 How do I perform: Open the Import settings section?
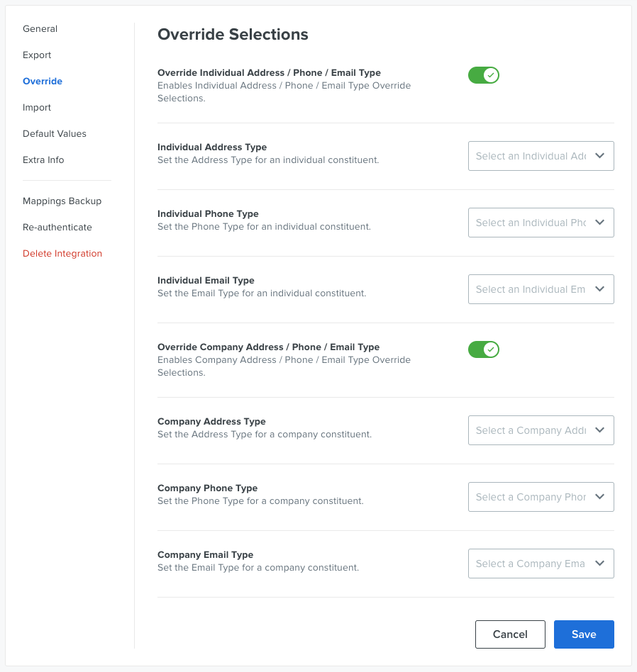(37, 107)
